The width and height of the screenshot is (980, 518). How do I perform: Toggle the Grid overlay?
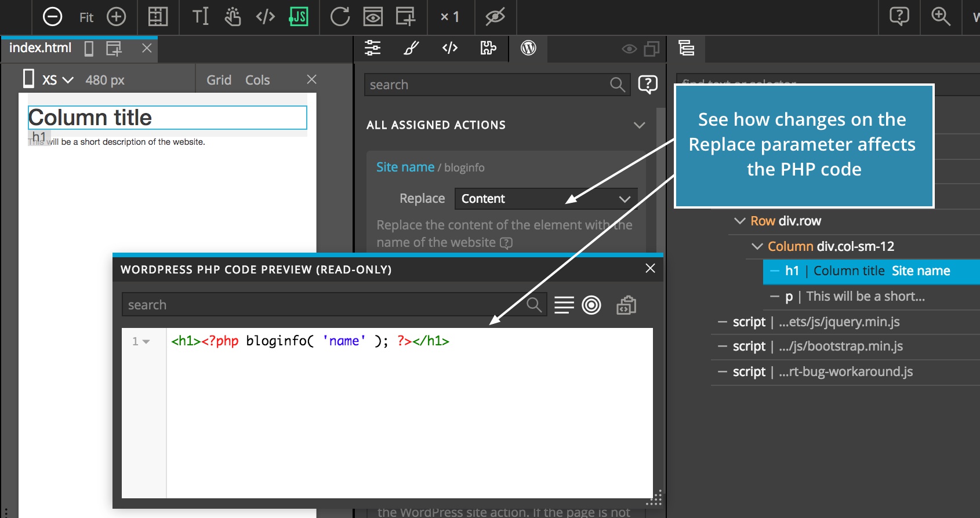(219, 80)
